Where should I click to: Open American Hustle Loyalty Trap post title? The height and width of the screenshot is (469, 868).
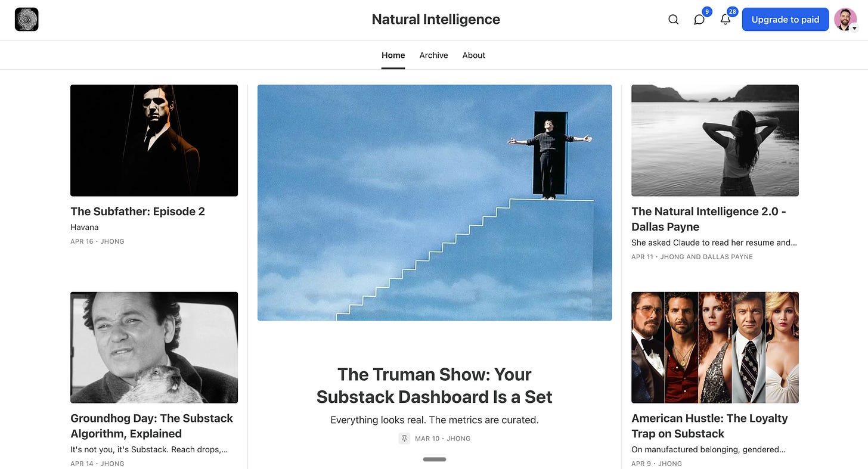point(709,426)
